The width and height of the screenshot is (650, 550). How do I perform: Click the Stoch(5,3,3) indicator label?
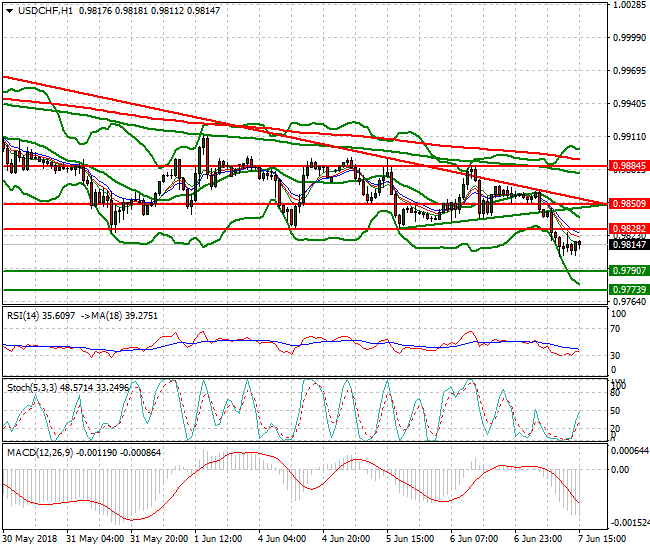click(32, 388)
